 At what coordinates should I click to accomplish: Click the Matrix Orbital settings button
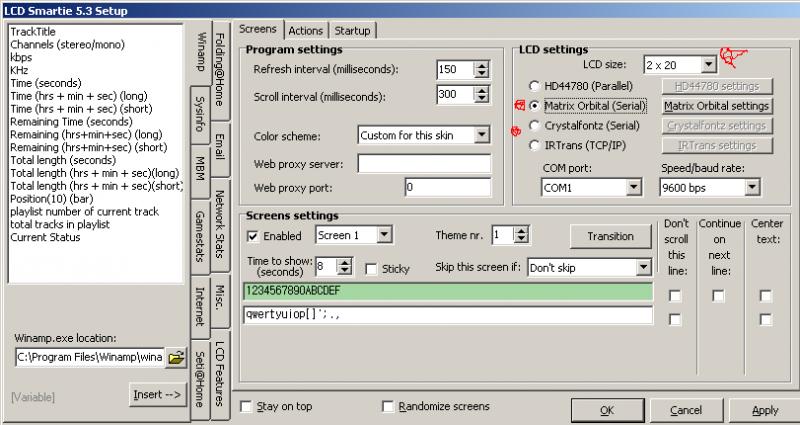click(716, 106)
